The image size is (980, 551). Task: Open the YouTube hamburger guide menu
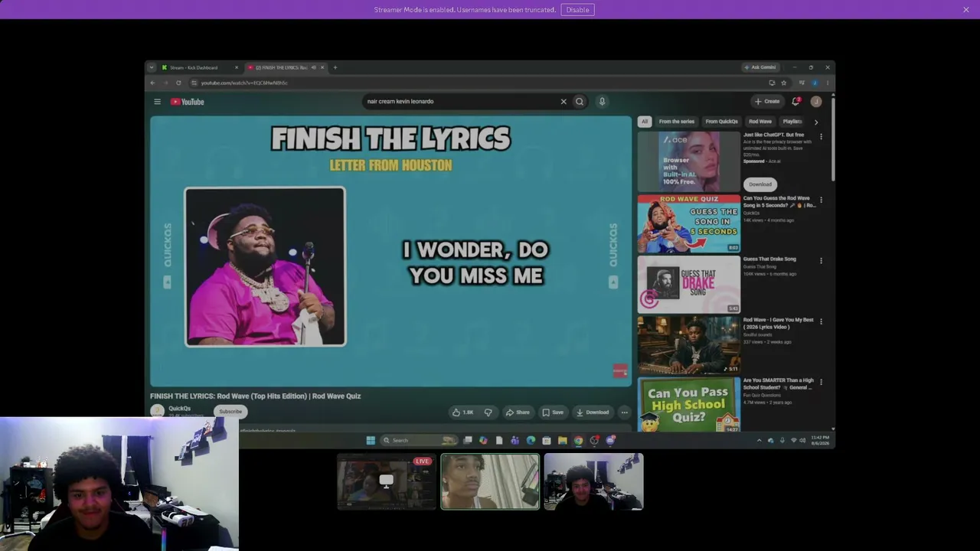157,102
